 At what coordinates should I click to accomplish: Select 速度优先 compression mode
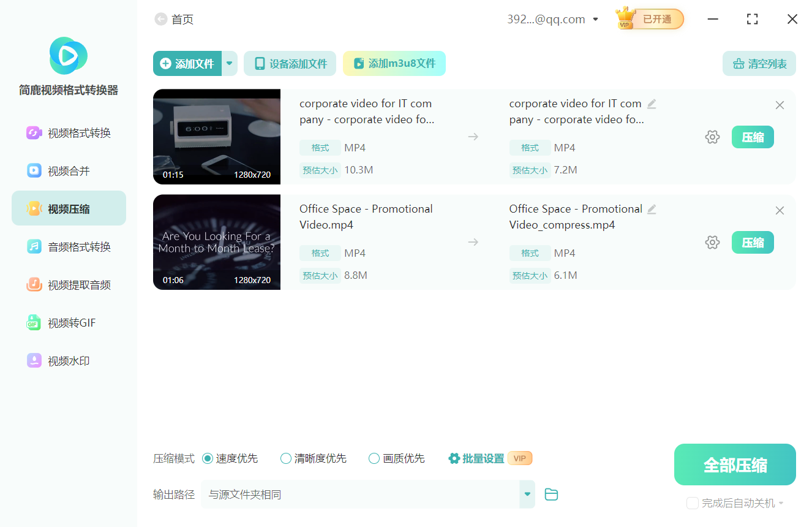point(208,458)
